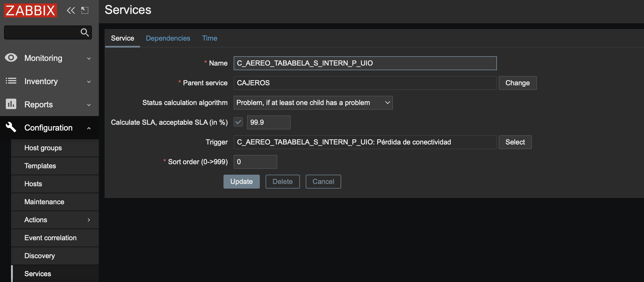Expand the Reports menu chevron
Image resolution: width=644 pixels, height=282 pixels.
pos(89,105)
